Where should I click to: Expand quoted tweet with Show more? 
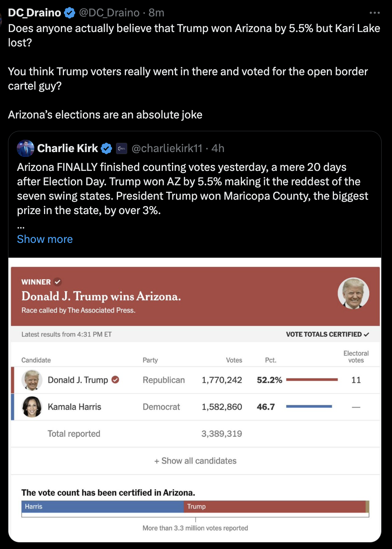pyautogui.click(x=45, y=239)
